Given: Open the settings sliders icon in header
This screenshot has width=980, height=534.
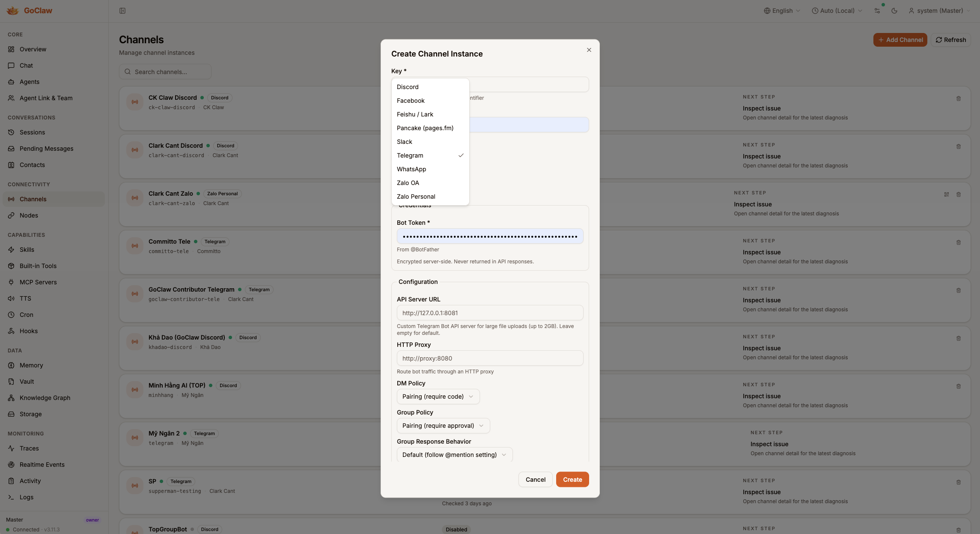Looking at the screenshot, I should 877,11.
